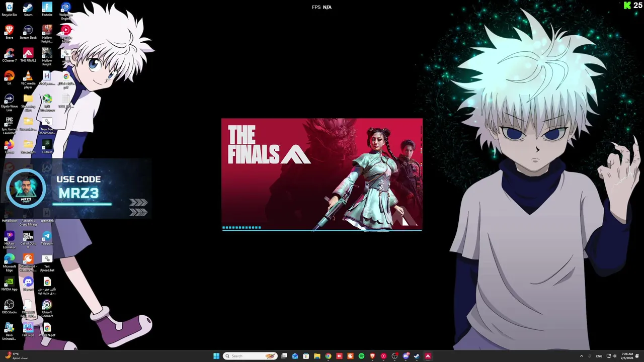The width and height of the screenshot is (644, 362).
Task: Open the Recycle Bin desktop icon
Action: [9, 10]
